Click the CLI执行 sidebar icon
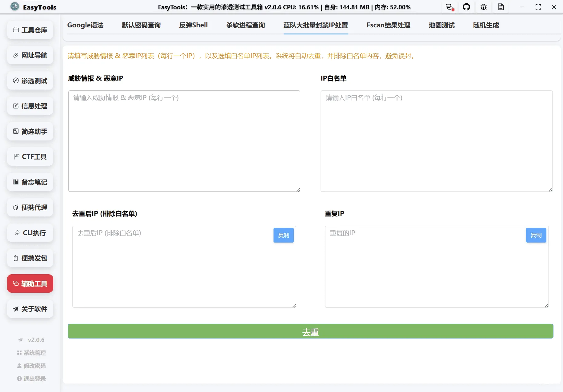Viewport: 563px width, 392px height. point(30,233)
